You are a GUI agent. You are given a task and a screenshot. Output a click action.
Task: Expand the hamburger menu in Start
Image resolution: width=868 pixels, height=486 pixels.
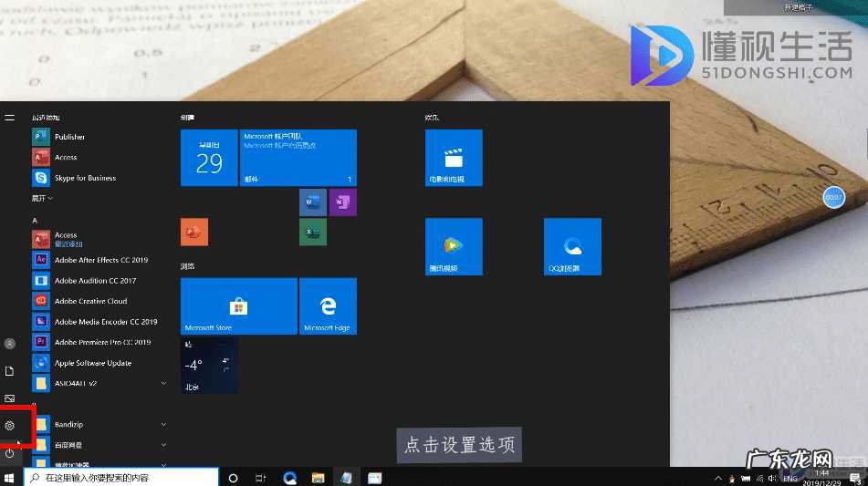pos(10,118)
